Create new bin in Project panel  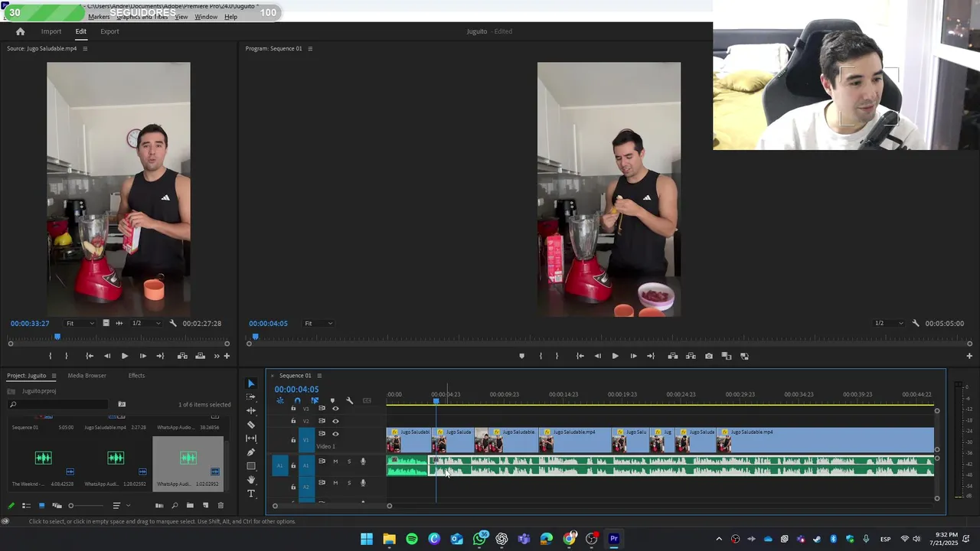[190, 505]
